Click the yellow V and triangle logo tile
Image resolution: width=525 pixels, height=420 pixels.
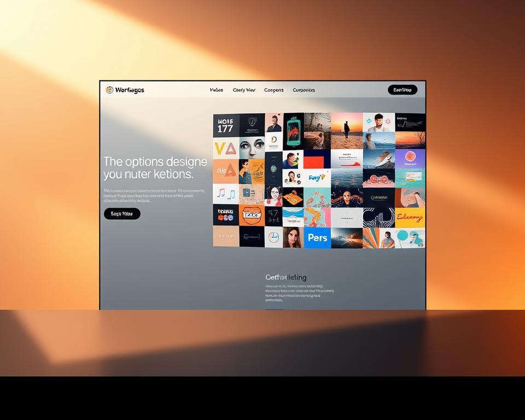225,148
